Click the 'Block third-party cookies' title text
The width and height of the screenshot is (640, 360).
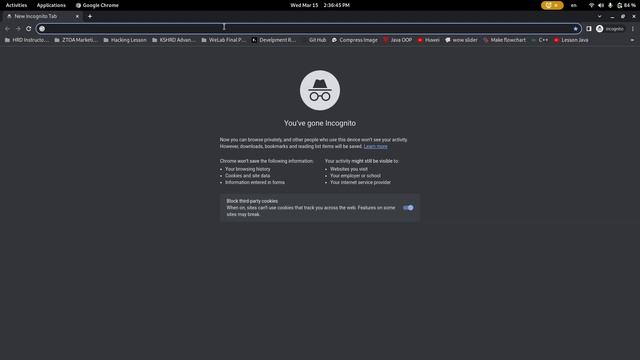[252, 201]
